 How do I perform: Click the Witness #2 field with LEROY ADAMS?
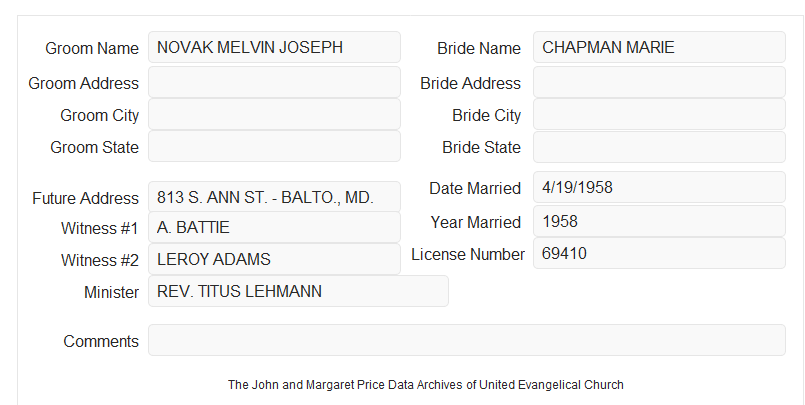(274, 259)
